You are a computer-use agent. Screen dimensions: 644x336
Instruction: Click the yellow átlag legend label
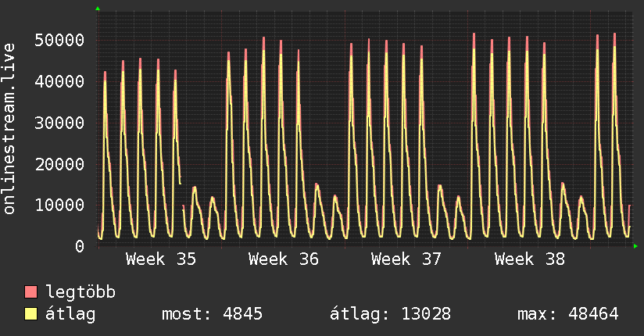[x=70, y=314]
